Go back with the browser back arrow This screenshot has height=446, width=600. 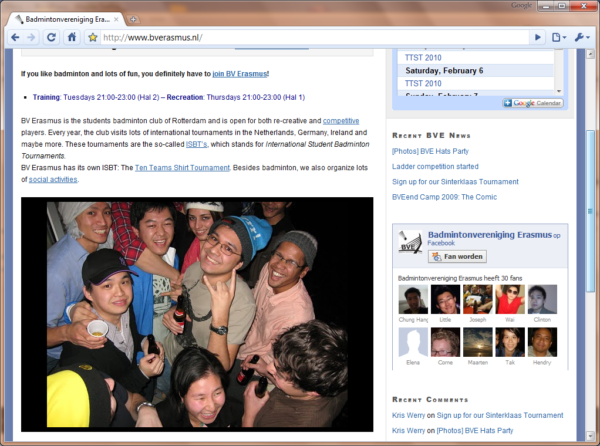(x=15, y=37)
